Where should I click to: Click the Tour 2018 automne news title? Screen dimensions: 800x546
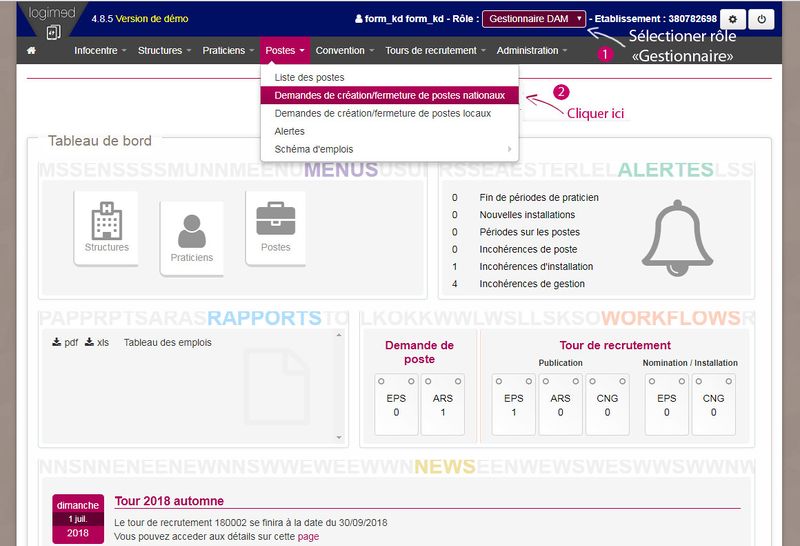point(169,501)
